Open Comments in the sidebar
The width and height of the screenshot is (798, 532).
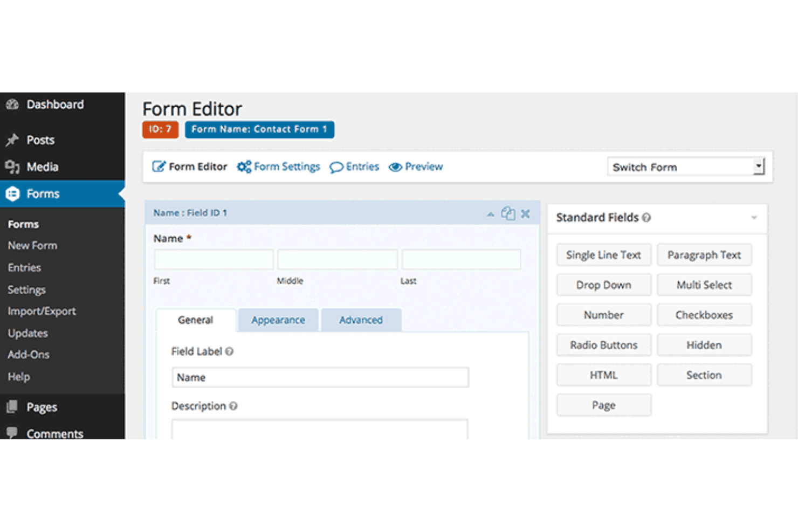point(54,433)
